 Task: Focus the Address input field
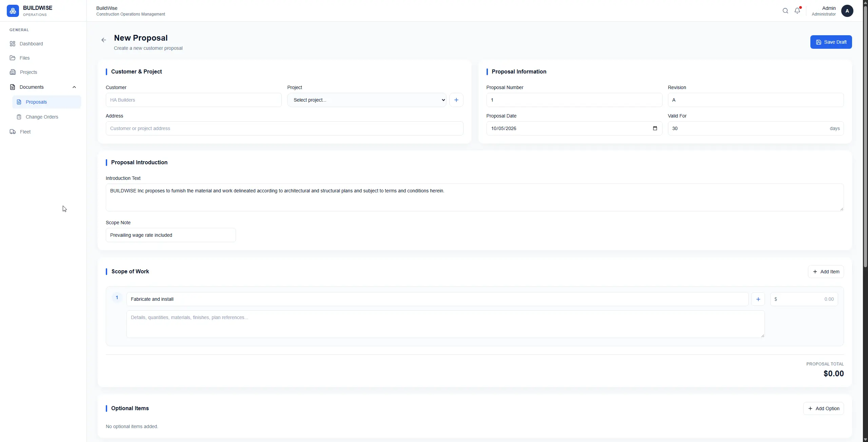pos(284,128)
